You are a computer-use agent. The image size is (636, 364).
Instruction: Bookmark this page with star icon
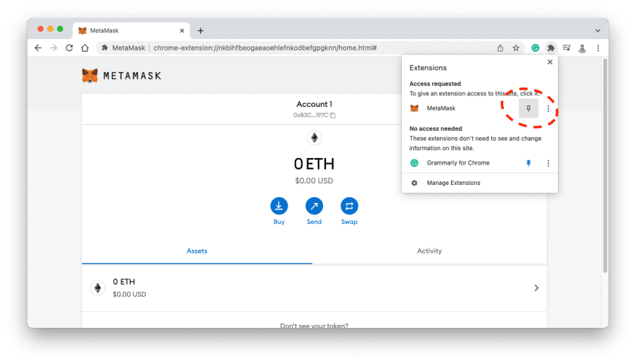[x=515, y=48]
